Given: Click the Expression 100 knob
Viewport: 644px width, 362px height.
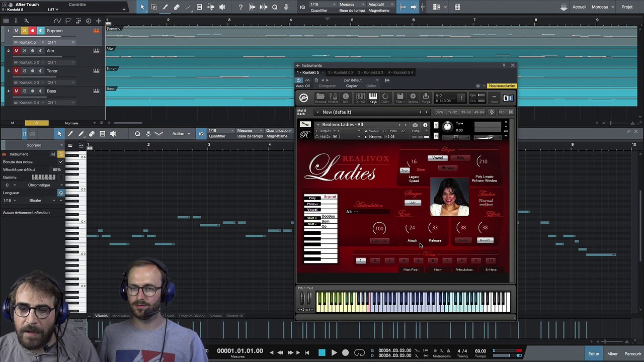Looking at the screenshot, I should pos(379,229).
